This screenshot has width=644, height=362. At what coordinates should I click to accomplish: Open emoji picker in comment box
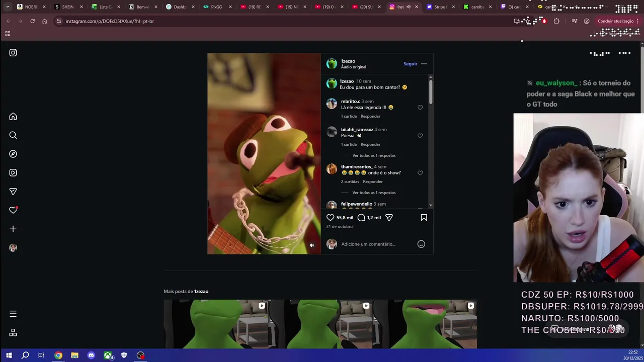click(x=421, y=244)
